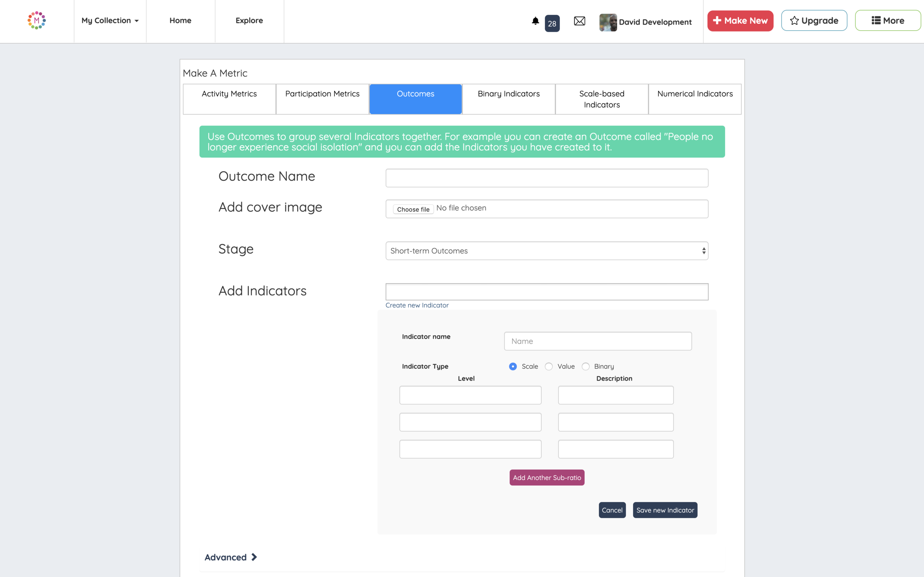Select the Value indicator type
The height and width of the screenshot is (577, 924).
coord(548,366)
